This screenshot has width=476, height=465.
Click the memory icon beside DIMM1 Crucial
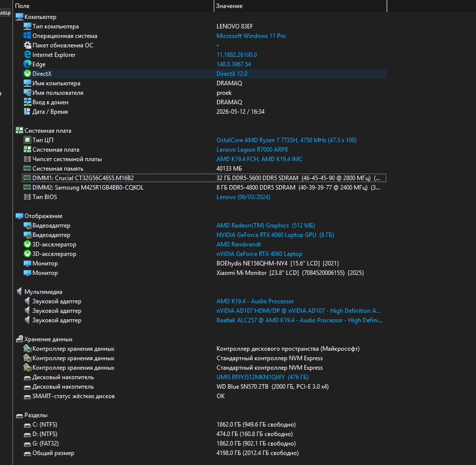click(x=27, y=178)
